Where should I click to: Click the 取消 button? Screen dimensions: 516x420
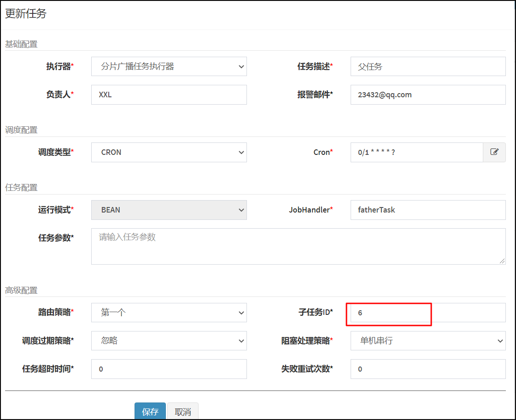pos(182,411)
